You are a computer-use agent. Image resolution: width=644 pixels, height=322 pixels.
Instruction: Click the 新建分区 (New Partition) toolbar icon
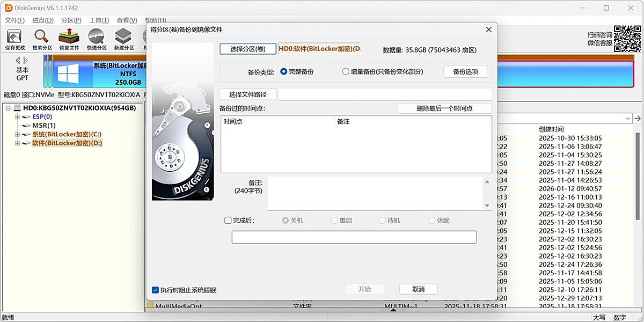(x=123, y=38)
